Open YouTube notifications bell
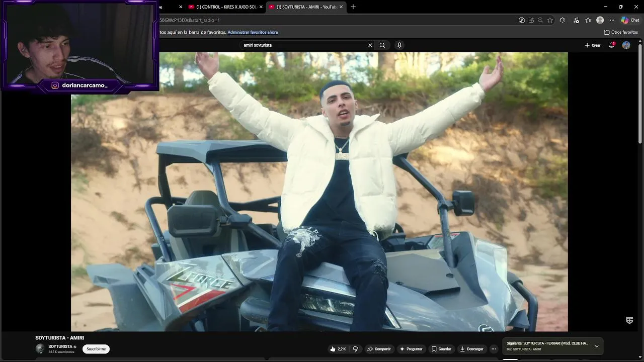Image resolution: width=644 pixels, height=362 pixels. click(612, 45)
